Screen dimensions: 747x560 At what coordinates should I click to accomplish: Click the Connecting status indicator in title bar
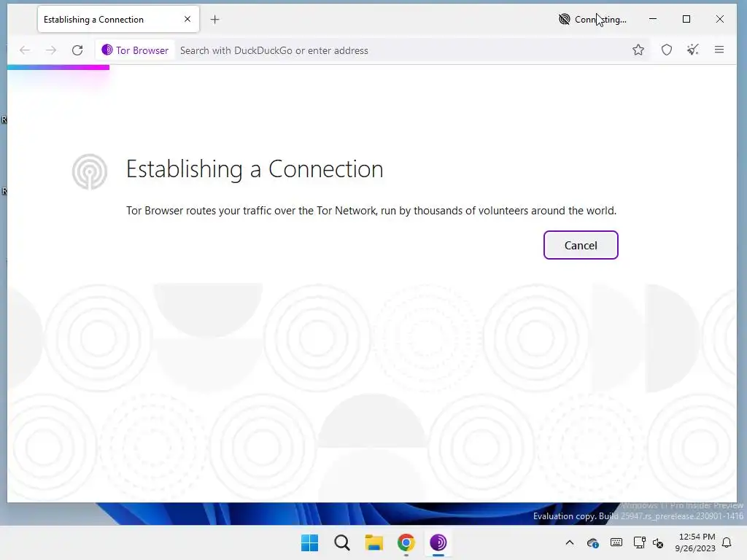click(592, 20)
